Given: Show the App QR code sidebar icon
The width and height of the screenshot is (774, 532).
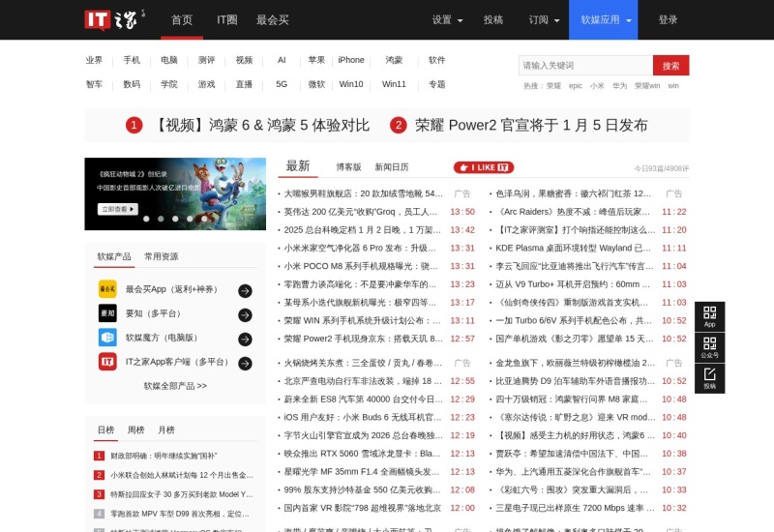Looking at the screenshot, I should coord(709,316).
